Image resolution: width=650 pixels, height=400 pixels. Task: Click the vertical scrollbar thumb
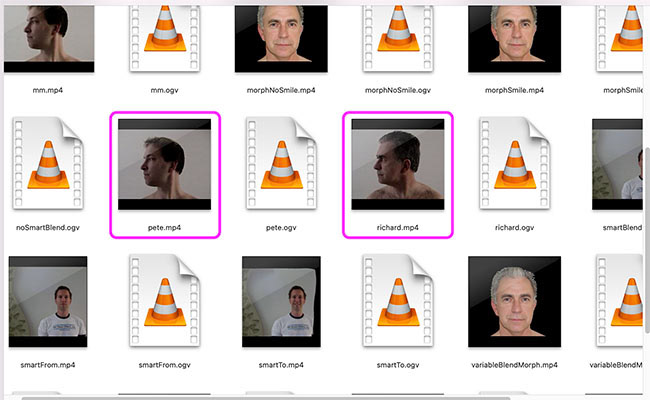coord(647,239)
